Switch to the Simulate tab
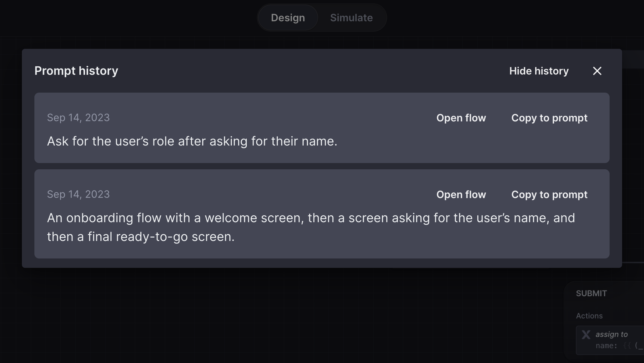The width and height of the screenshot is (644, 363). [352, 18]
